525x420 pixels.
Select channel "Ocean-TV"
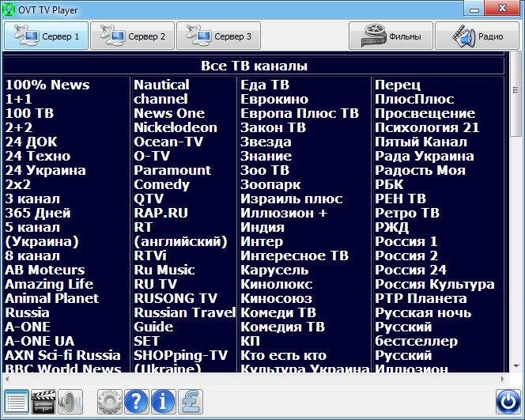pyautogui.click(x=168, y=142)
